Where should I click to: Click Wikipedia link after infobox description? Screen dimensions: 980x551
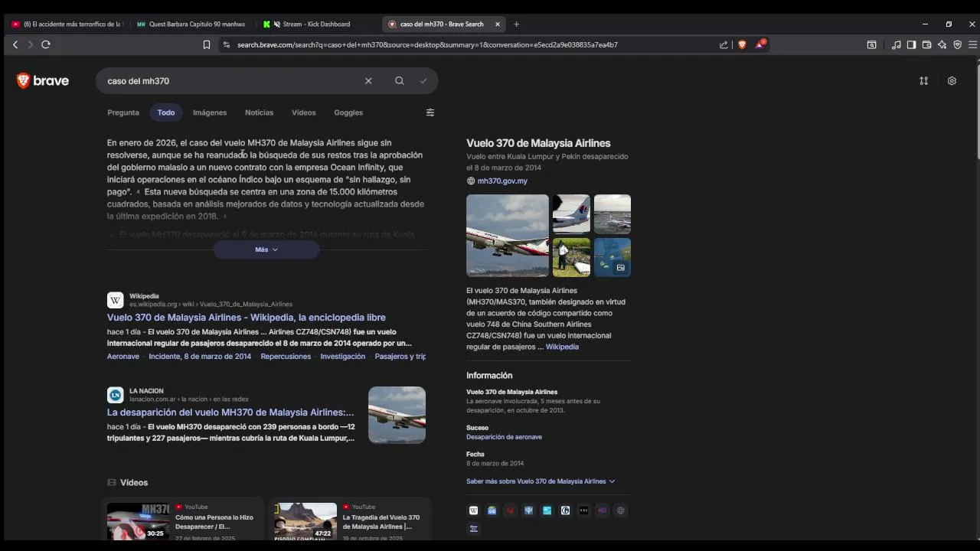pyautogui.click(x=562, y=347)
